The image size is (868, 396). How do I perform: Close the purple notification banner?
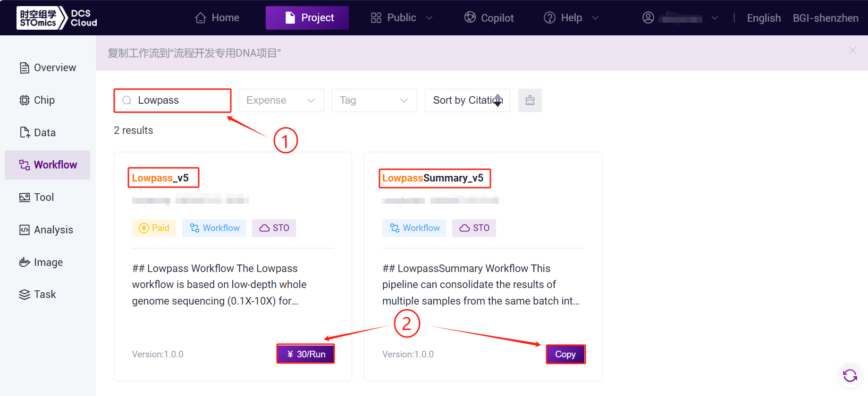(x=852, y=50)
